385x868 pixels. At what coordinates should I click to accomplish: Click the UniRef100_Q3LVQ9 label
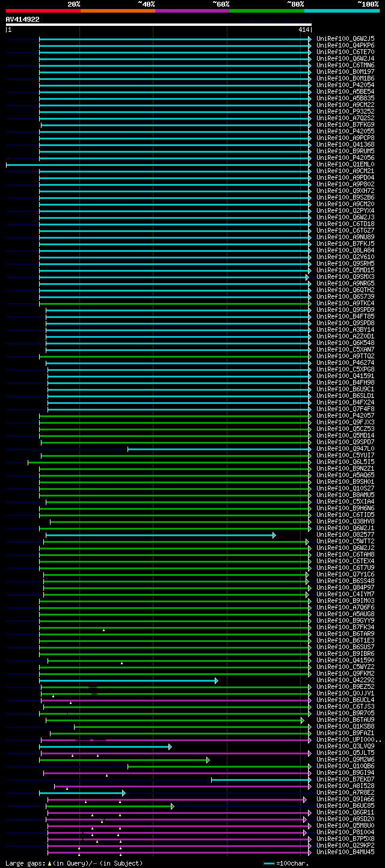[x=345, y=746]
